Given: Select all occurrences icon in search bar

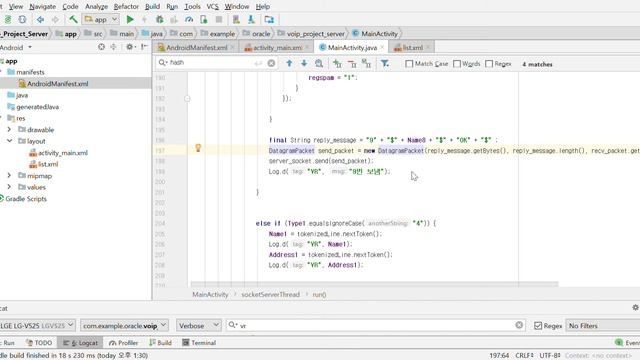Looking at the screenshot, I should point(367,63).
